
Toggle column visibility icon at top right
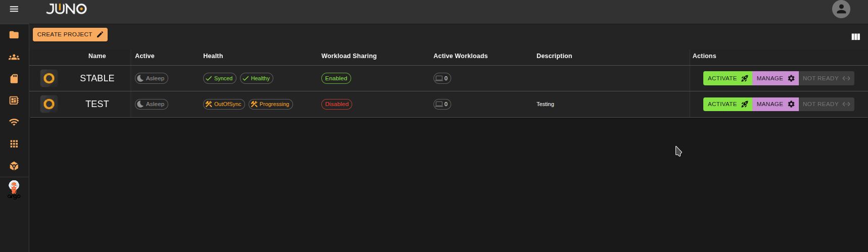coord(855,37)
